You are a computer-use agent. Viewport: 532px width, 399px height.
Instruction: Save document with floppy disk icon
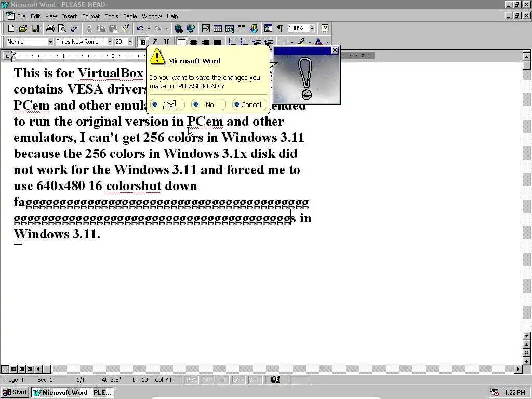click(35, 29)
